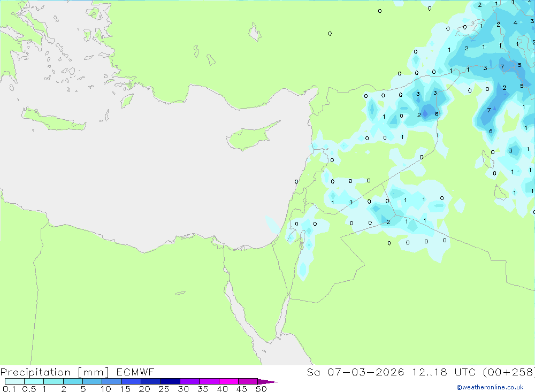Click the '4' precipitation value on the map
The image size is (535, 392).
(515, 23)
